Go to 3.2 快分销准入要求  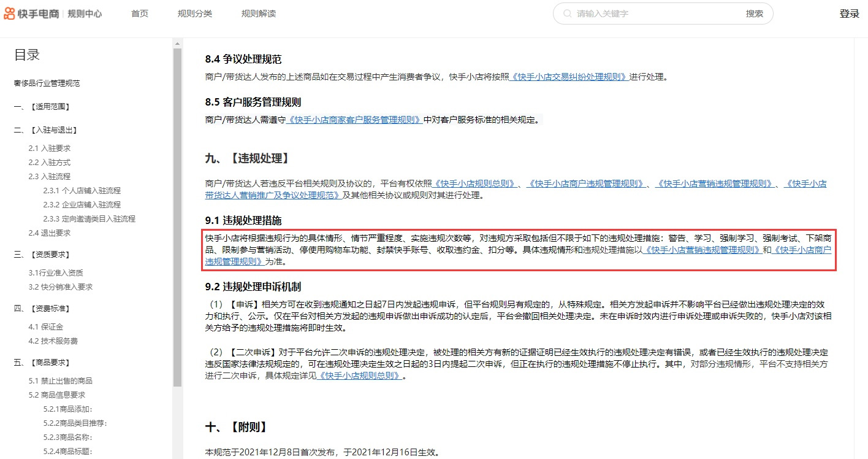61,287
